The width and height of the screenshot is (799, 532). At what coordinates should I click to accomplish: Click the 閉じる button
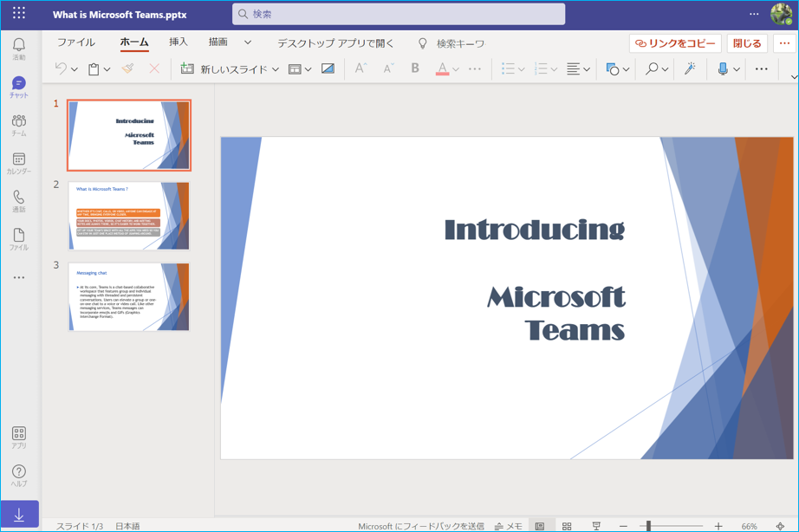pos(747,43)
